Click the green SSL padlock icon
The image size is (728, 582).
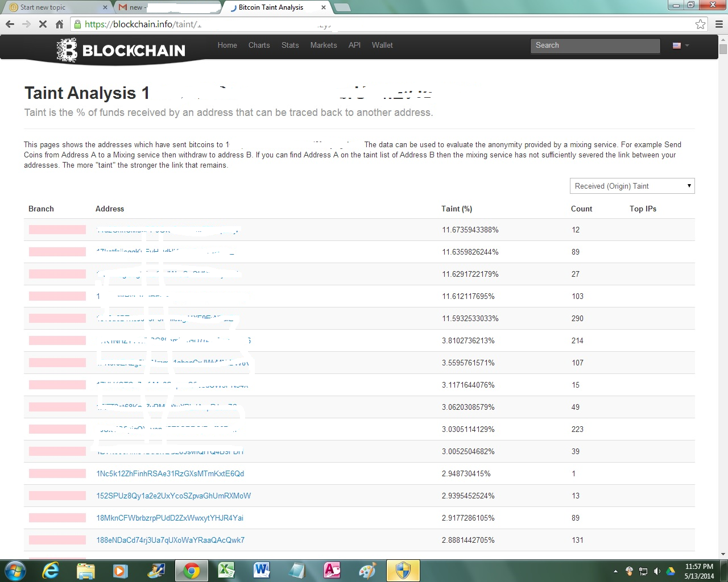[x=78, y=24]
